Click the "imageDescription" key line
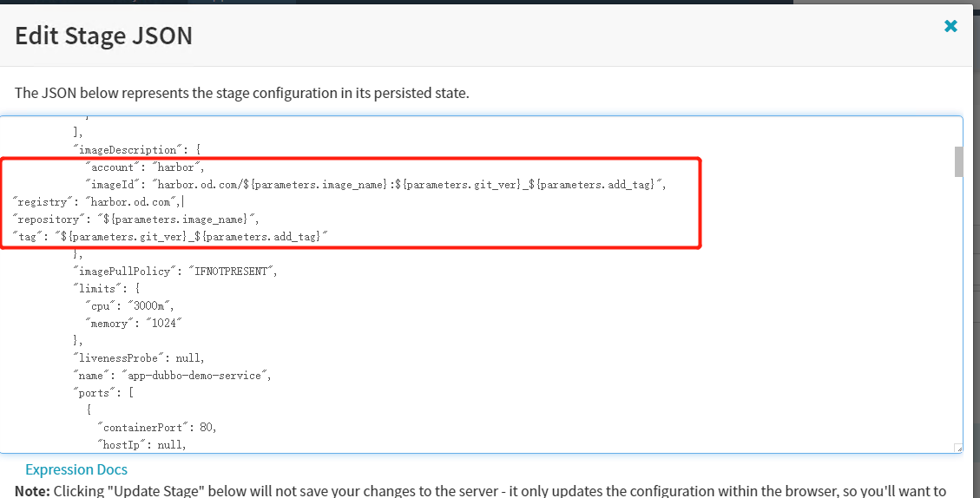Image resolution: width=980 pixels, height=498 pixels. (x=137, y=150)
